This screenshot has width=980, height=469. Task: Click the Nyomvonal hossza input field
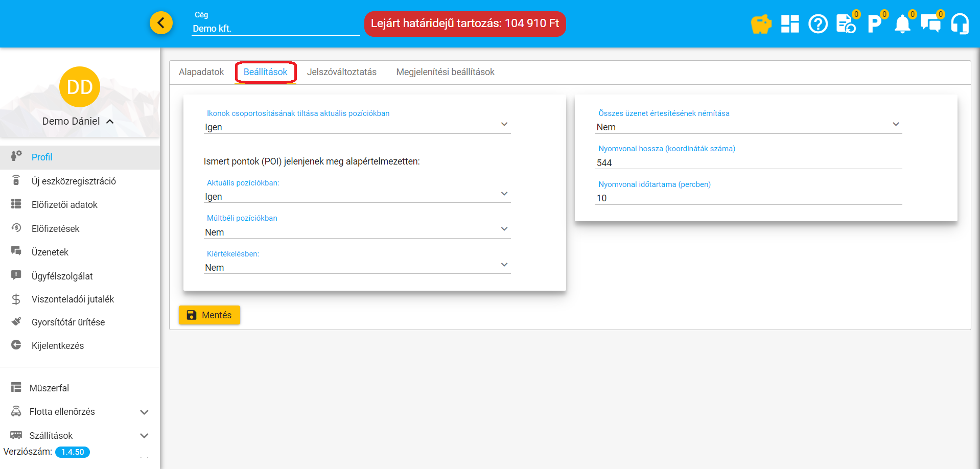point(748,162)
